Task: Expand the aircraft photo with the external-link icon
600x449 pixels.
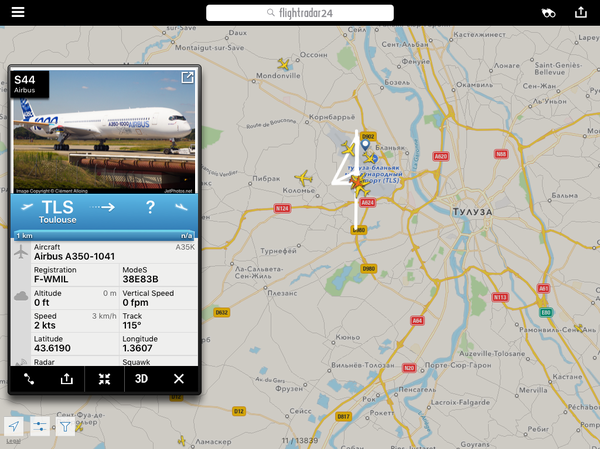Action: (x=187, y=77)
